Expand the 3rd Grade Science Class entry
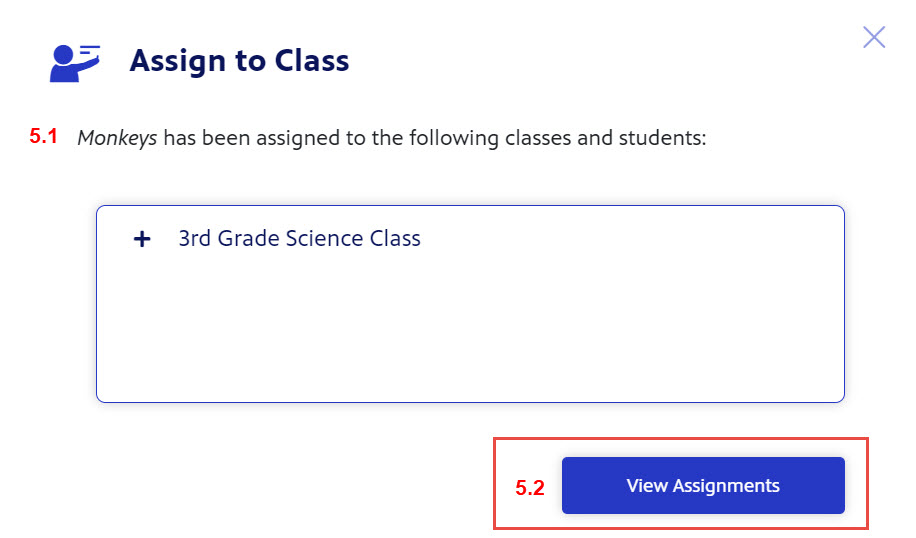Viewport: 916px width, 538px height. 142,239
